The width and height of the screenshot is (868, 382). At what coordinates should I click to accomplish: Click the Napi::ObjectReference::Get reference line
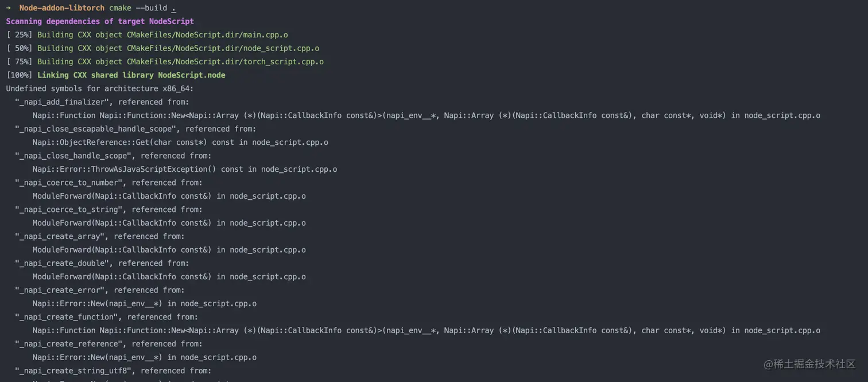click(x=180, y=142)
